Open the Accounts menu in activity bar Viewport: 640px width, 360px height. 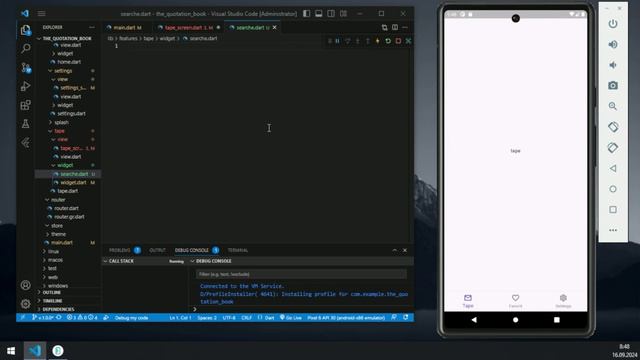(x=25, y=285)
